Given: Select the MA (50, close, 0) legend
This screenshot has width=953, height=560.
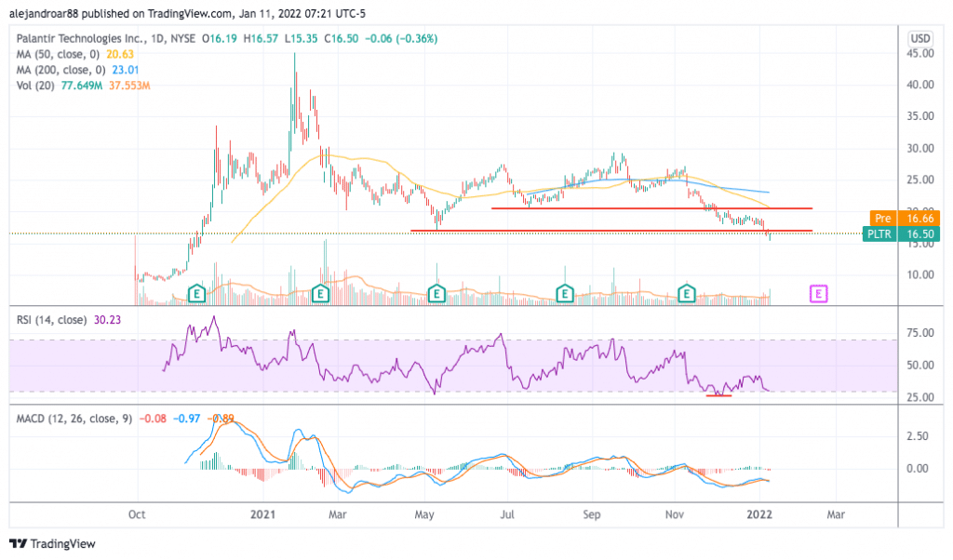Looking at the screenshot, I should coord(58,54).
